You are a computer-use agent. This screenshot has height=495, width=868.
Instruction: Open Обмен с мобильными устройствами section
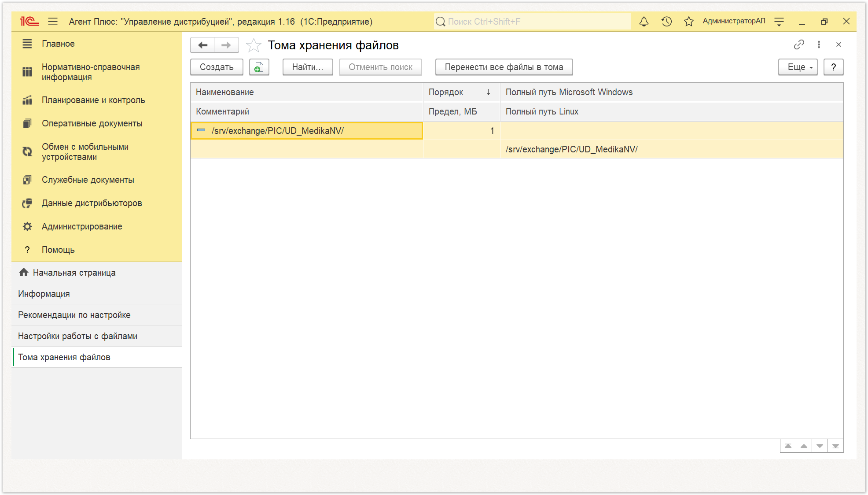96,152
